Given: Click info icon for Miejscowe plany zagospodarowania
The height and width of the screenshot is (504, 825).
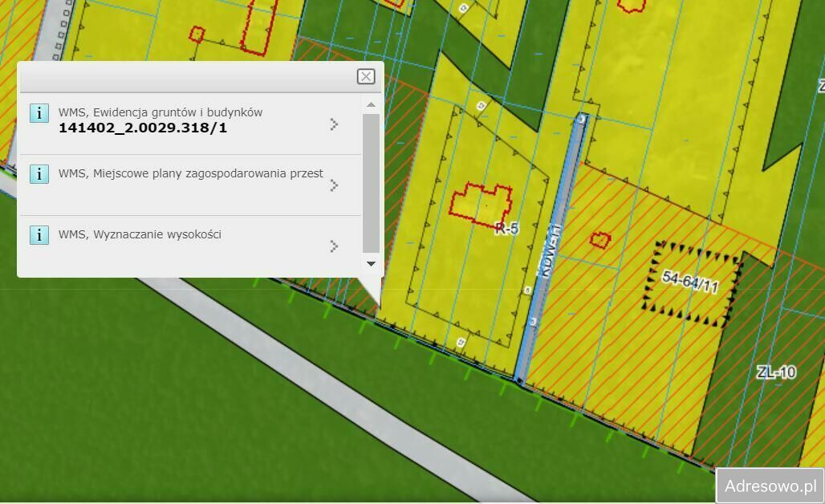Looking at the screenshot, I should pos(39,173).
